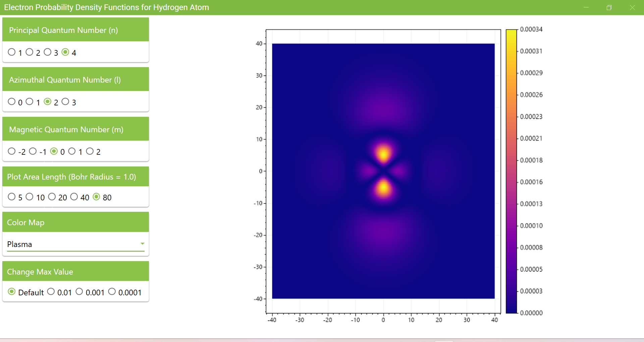This screenshot has height=342, width=644.
Task: Choose azimuthal quantum number 3
Action: 65,102
